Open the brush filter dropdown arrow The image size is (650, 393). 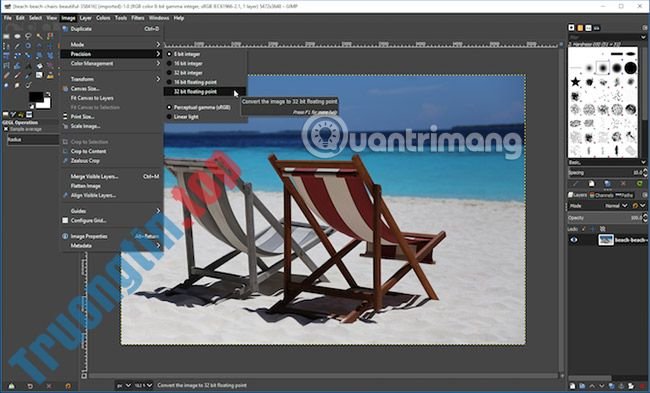tap(643, 37)
